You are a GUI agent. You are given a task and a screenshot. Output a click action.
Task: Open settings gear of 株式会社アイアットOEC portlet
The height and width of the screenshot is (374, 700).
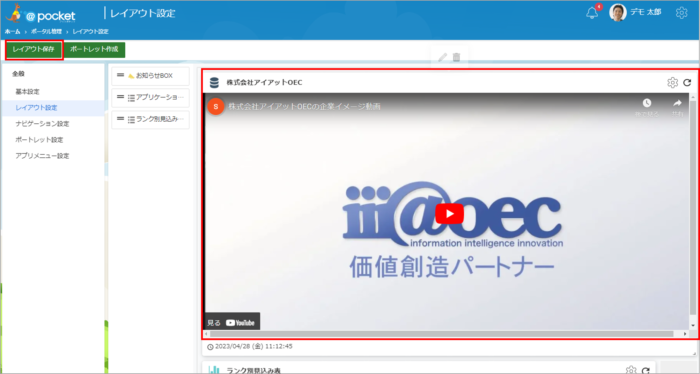[x=672, y=83]
